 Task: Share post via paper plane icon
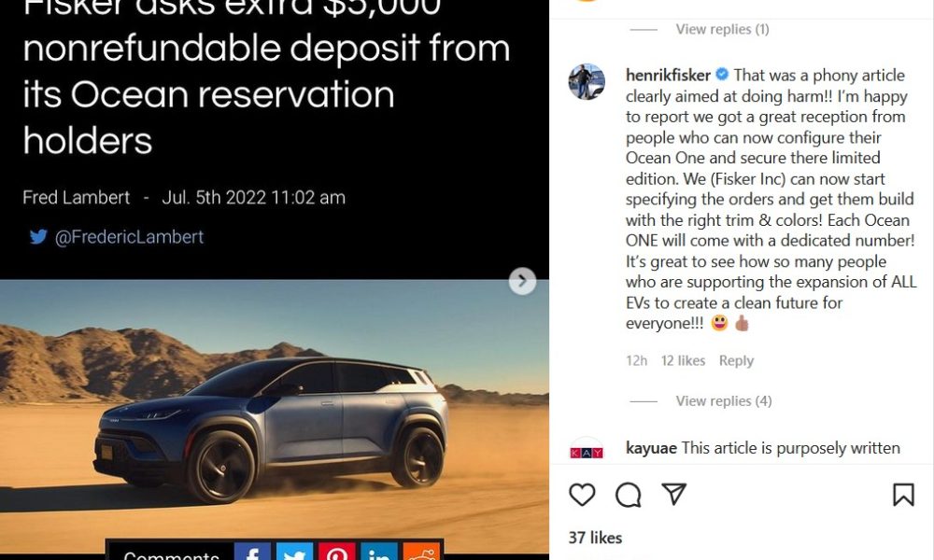click(x=673, y=494)
